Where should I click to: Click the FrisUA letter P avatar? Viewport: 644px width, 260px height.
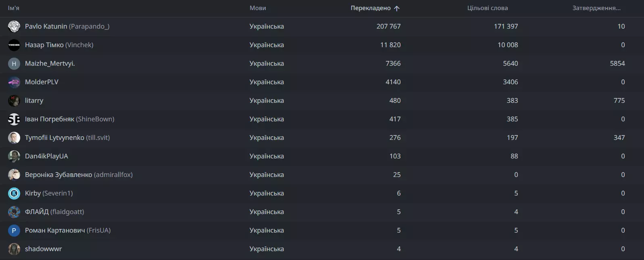[14, 231]
